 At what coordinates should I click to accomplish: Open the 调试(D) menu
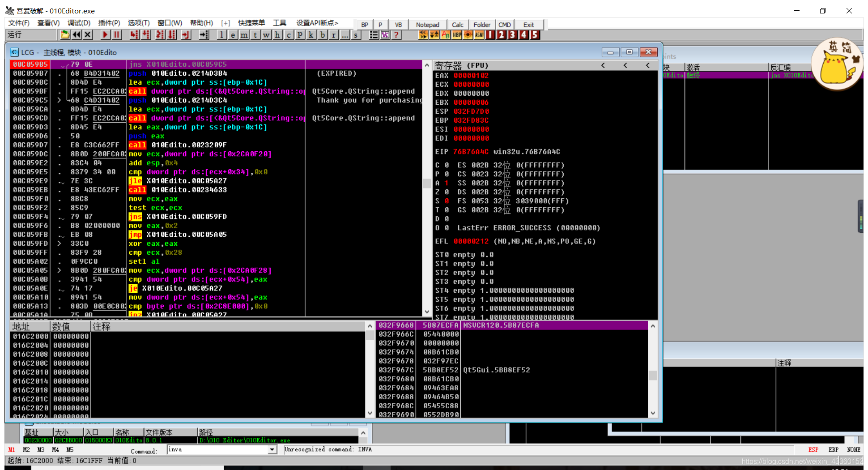(79, 23)
